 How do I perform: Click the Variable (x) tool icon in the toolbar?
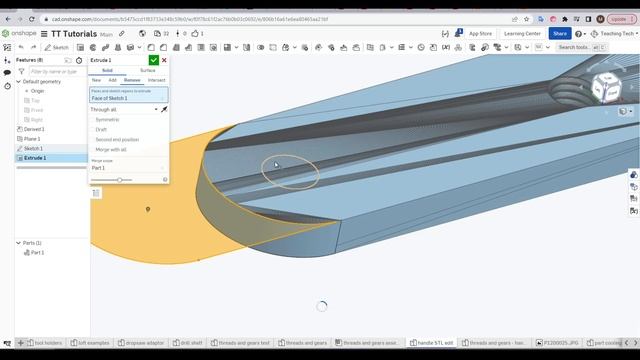(446, 47)
